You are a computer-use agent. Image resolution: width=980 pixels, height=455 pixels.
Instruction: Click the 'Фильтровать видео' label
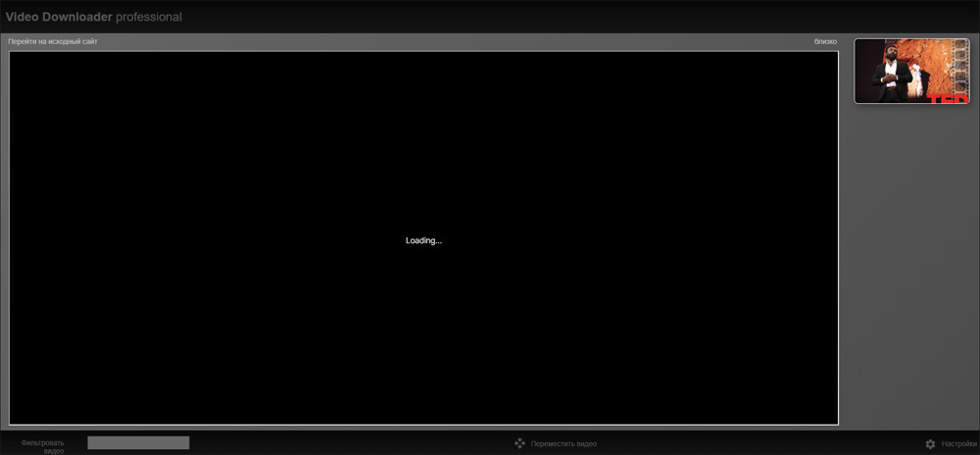(42, 446)
